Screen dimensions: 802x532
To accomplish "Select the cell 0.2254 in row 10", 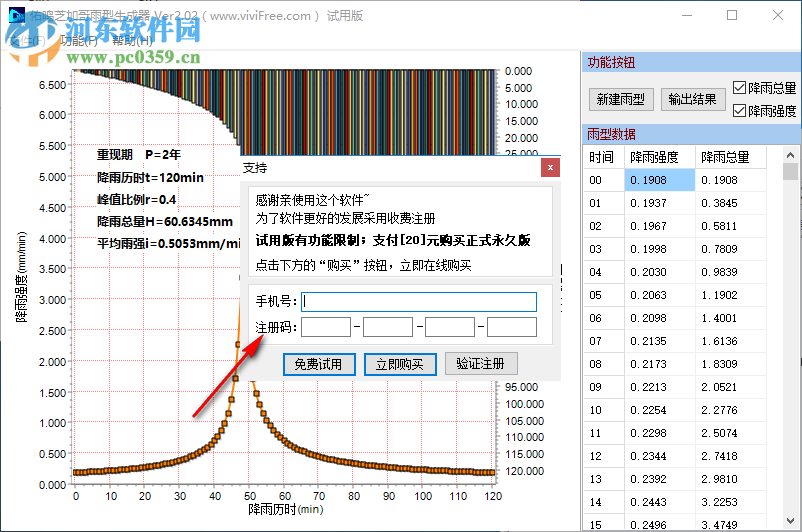I will click(x=660, y=410).
